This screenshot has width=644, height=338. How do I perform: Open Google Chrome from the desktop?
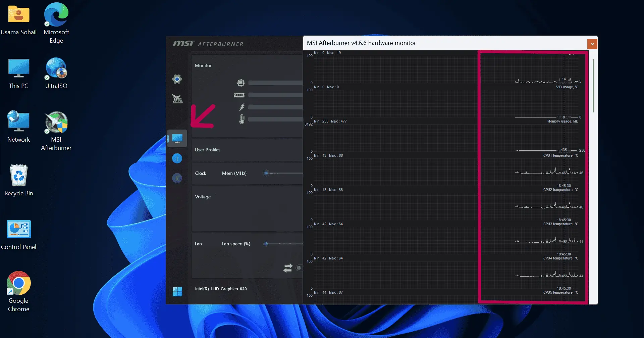coord(18,284)
